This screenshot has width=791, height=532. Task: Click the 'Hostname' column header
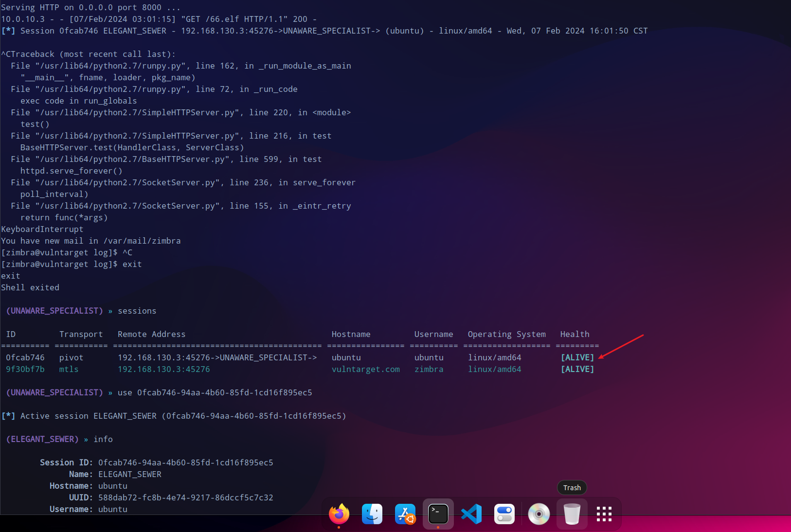pos(351,334)
